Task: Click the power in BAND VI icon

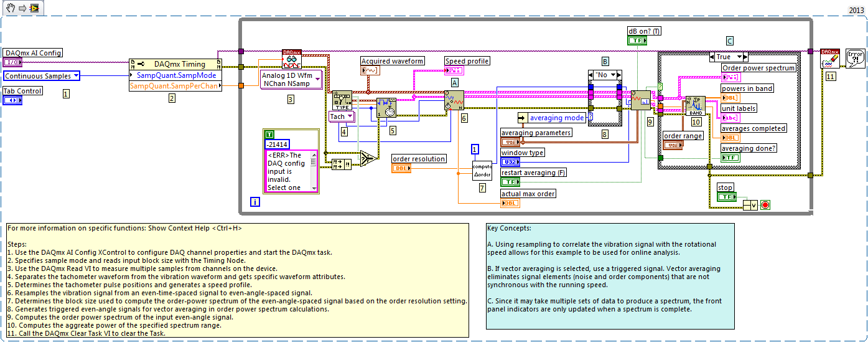Action: coord(695,106)
